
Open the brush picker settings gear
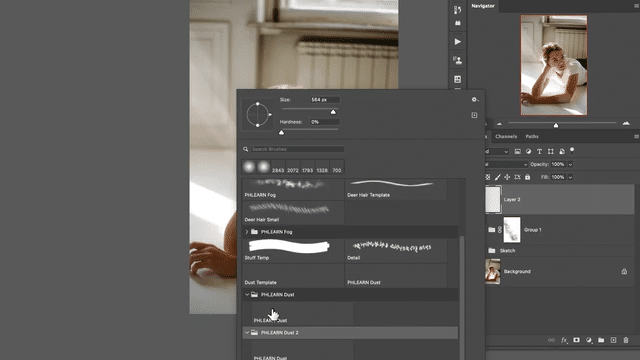474,100
